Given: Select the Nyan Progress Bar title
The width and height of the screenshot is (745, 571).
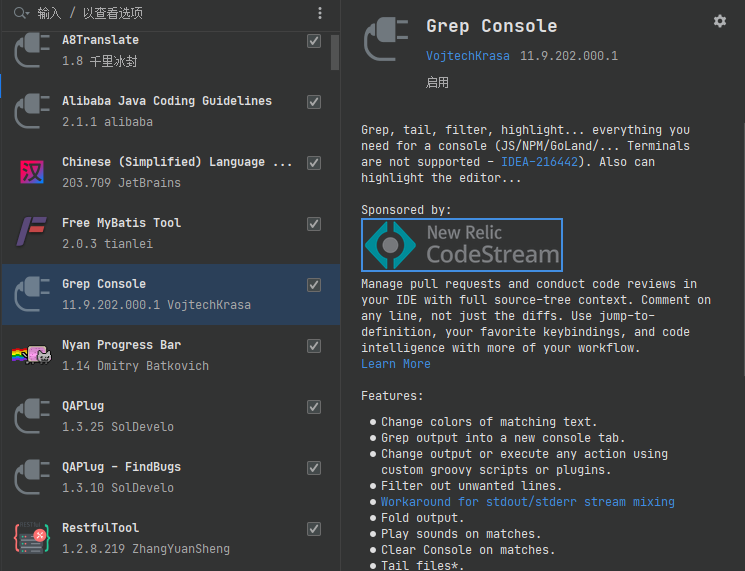Looking at the screenshot, I should (121, 345).
